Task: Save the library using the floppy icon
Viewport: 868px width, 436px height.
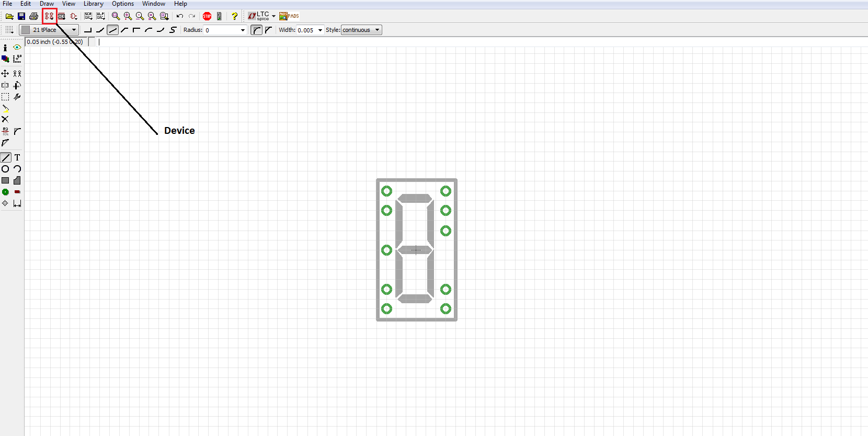Action: pyautogui.click(x=21, y=16)
